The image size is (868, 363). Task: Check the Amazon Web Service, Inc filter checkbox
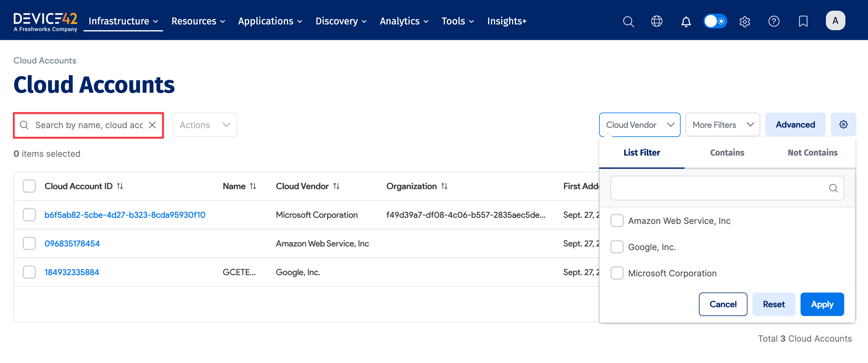(617, 221)
